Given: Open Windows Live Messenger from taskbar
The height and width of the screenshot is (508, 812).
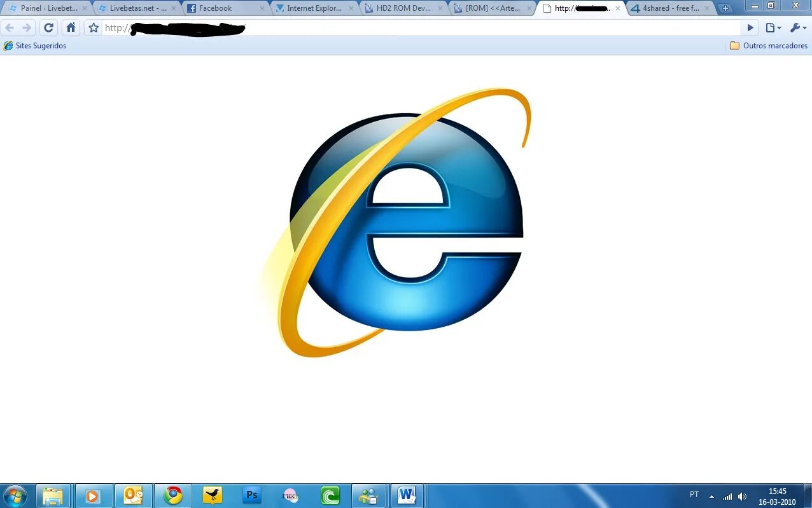Looking at the screenshot, I should point(368,495).
